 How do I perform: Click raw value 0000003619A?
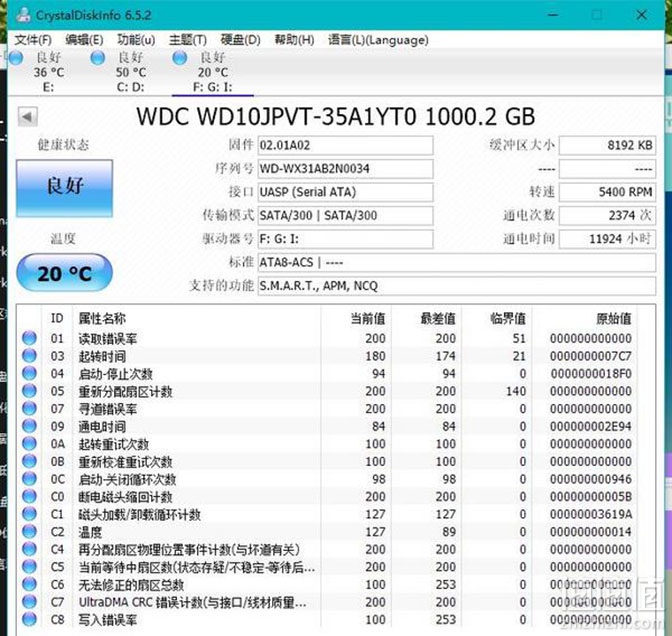(591, 514)
